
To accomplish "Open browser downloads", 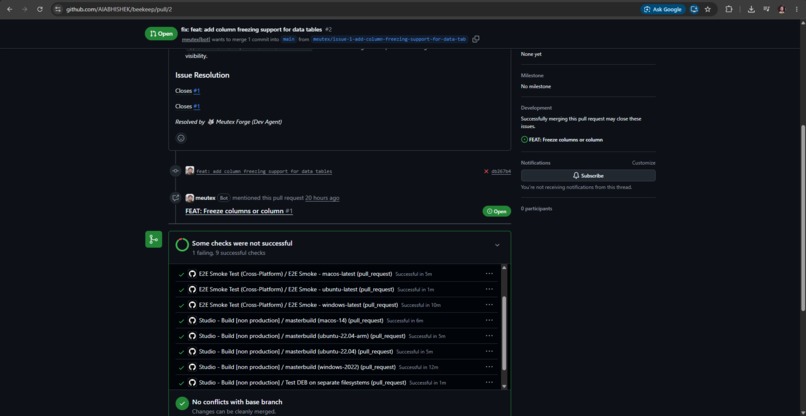I will tap(751, 9).
